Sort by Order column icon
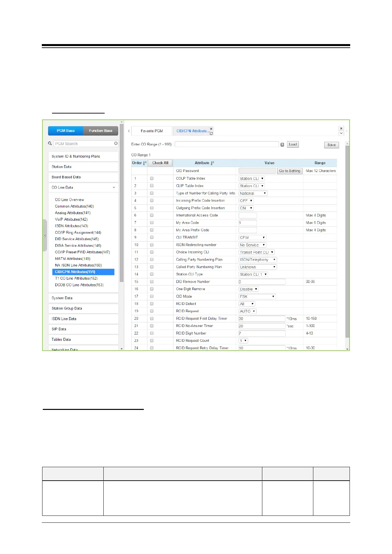This screenshot has height=554, width=392. click(144, 163)
